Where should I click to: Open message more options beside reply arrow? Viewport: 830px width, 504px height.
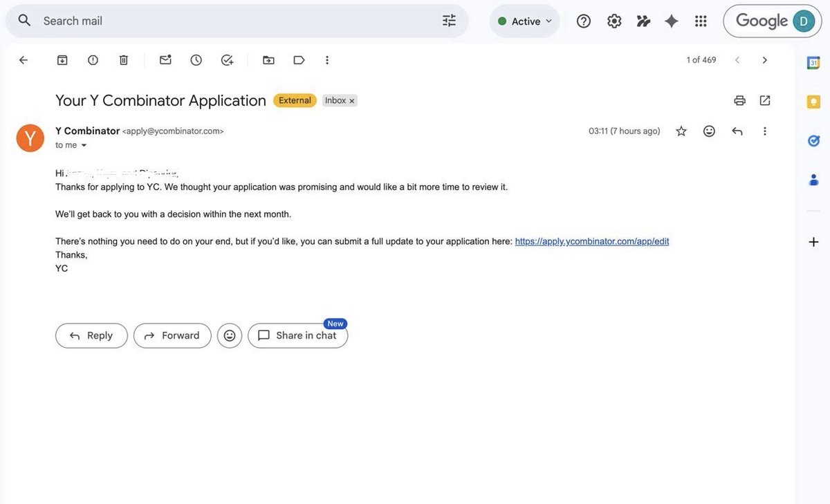(765, 131)
